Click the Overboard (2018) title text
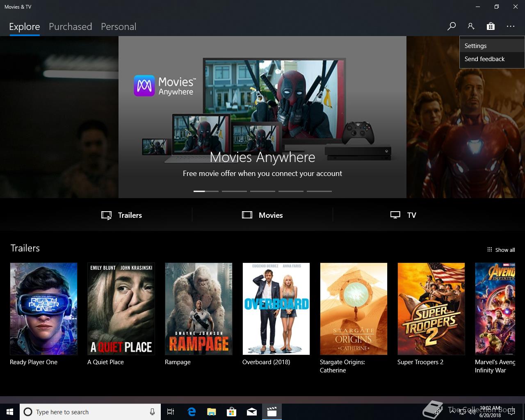This screenshot has height=420, width=525. pos(266,362)
